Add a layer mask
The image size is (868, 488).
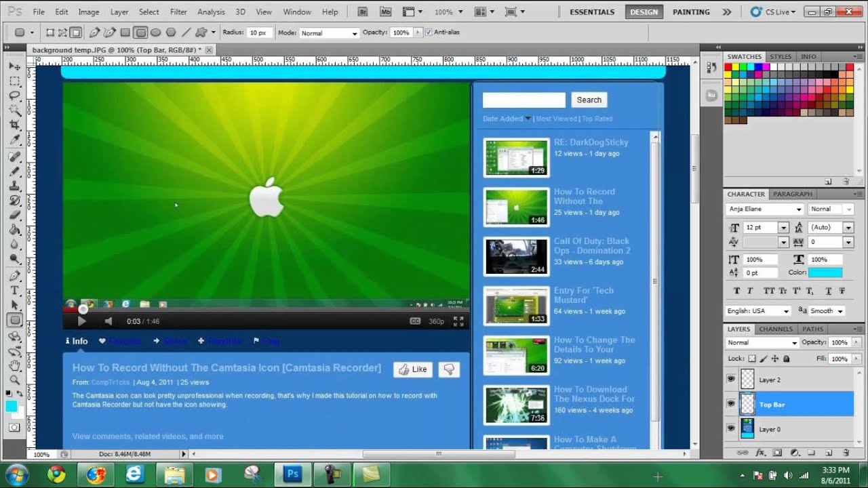[777, 452]
